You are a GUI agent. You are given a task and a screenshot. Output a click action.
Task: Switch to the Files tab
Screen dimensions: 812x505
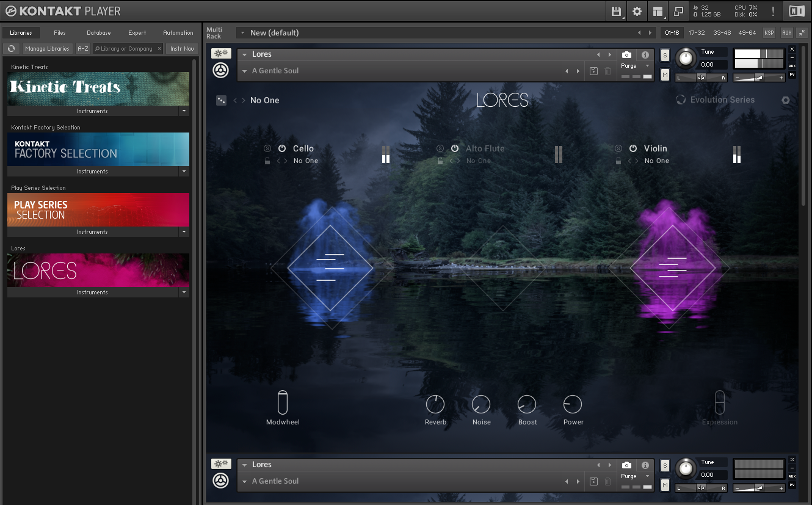coord(60,33)
